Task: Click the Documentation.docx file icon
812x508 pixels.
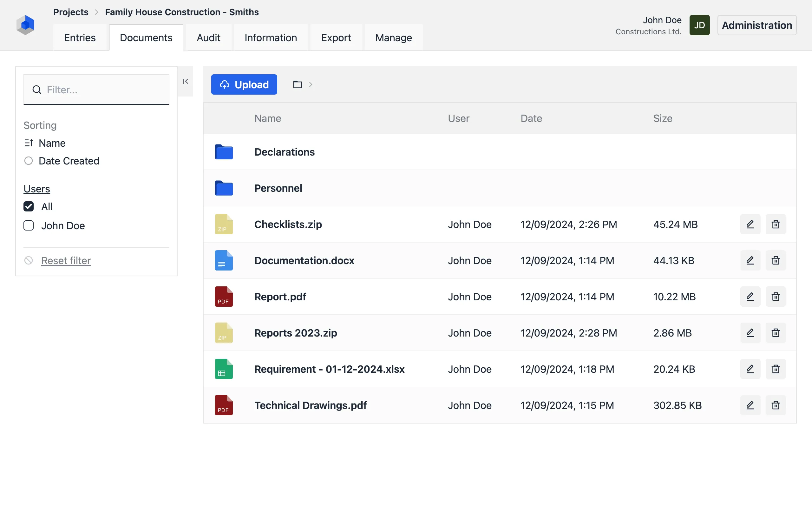Action: [x=224, y=260]
